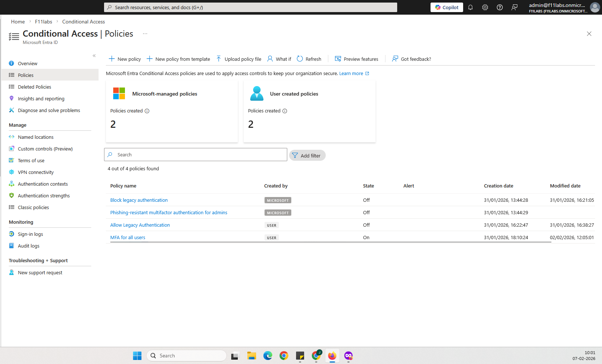
Task: Upload a policy file
Action: (x=239, y=59)
